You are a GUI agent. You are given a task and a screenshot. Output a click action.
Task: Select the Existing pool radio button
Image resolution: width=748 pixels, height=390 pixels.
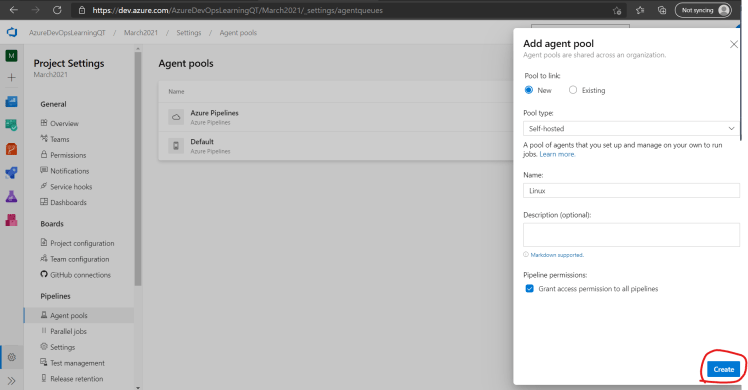pyautogui.click(x=573, y=90)
